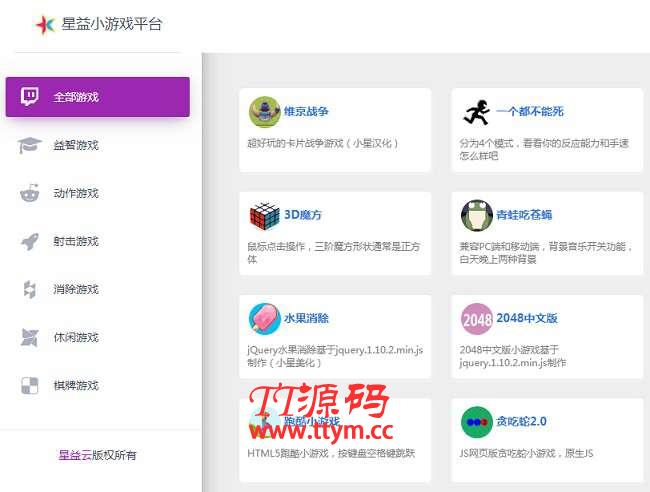Open the 射击游戏 category
Screen dimensions: 650x492
76,241
